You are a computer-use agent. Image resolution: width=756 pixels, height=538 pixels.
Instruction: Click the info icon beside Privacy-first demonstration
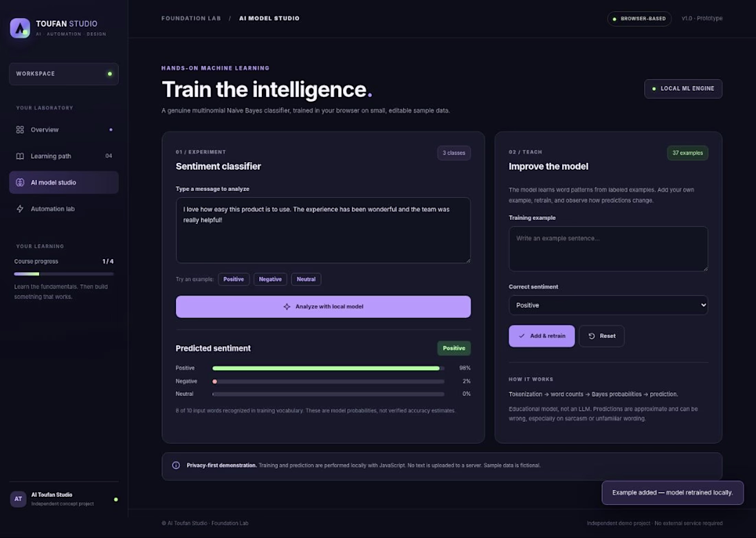[176, 466]
